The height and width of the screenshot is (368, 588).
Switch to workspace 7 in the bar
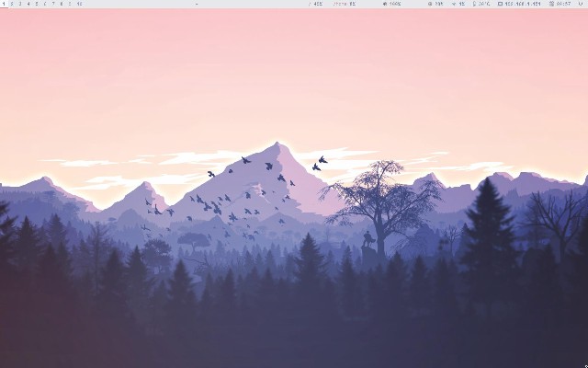(x=53, y=4)
